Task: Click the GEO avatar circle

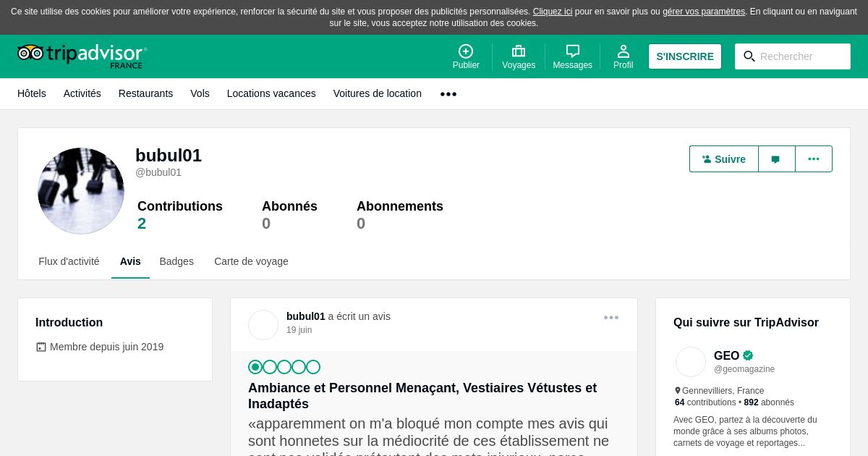Action: tap(691, 362)
